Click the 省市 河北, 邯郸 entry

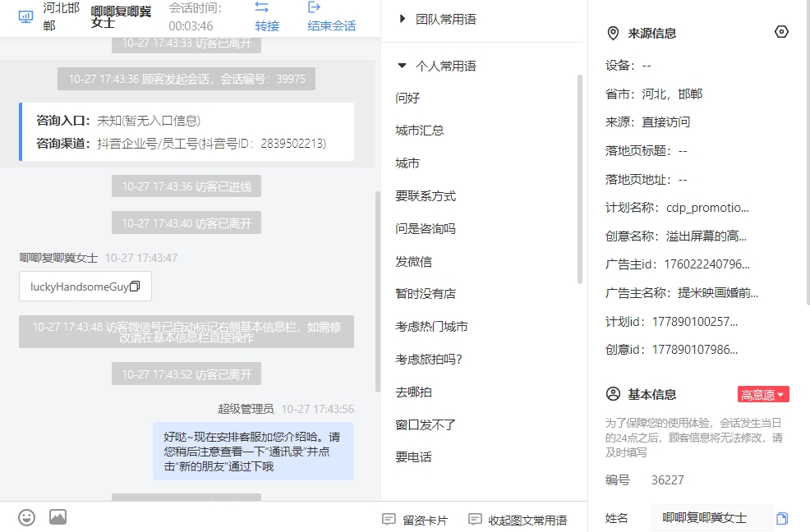tap(654, 94)
